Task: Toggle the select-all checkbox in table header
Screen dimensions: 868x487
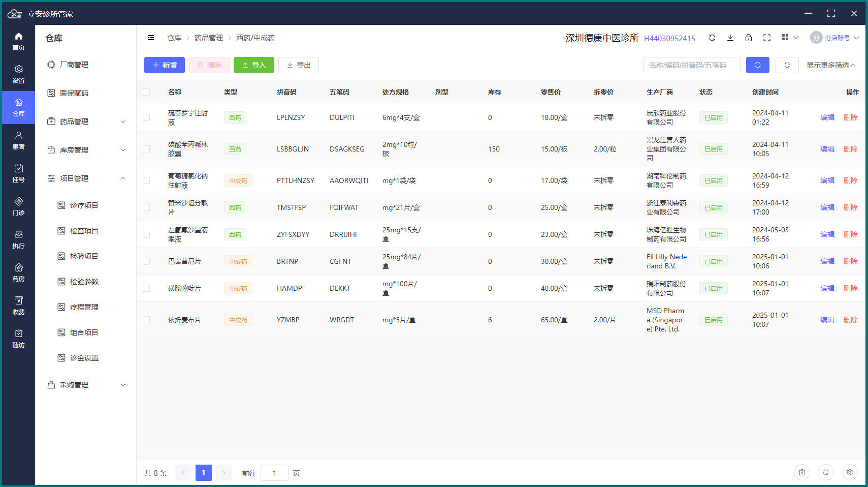Action: tap(146, 92)
